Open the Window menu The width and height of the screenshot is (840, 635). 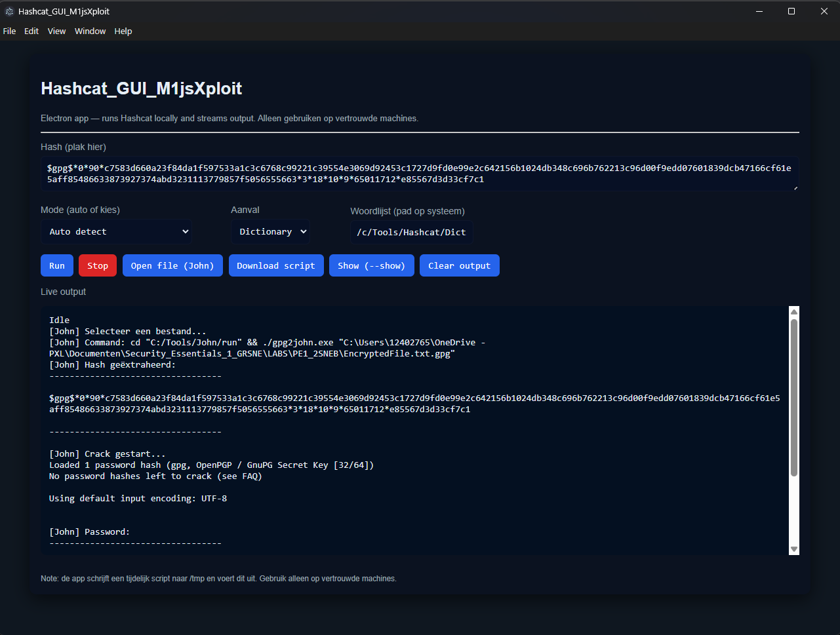(90, 31)
